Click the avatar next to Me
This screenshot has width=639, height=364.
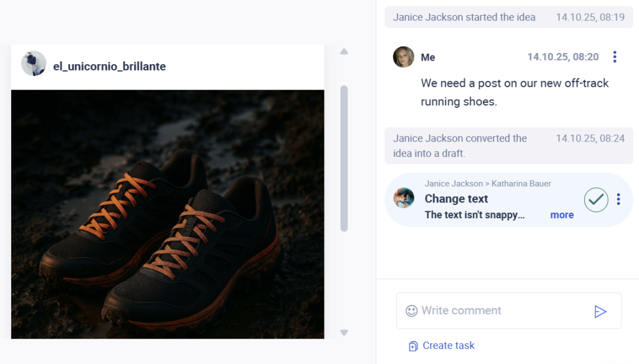coord(404,57)
